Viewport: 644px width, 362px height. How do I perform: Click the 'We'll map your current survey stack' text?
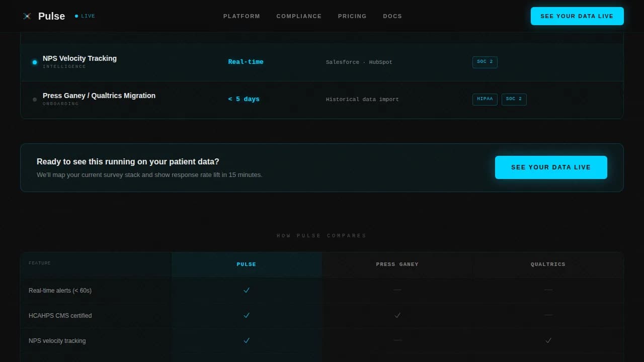149,175
